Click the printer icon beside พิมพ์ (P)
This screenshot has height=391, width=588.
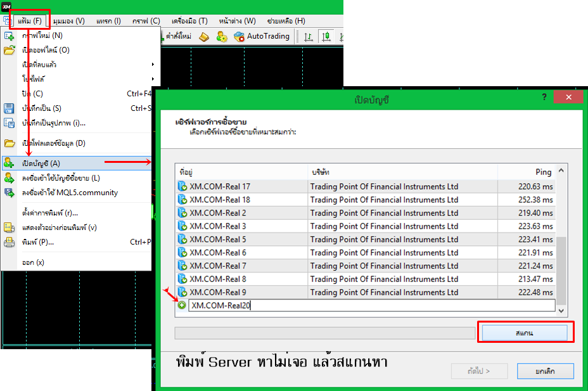point(9,242)
